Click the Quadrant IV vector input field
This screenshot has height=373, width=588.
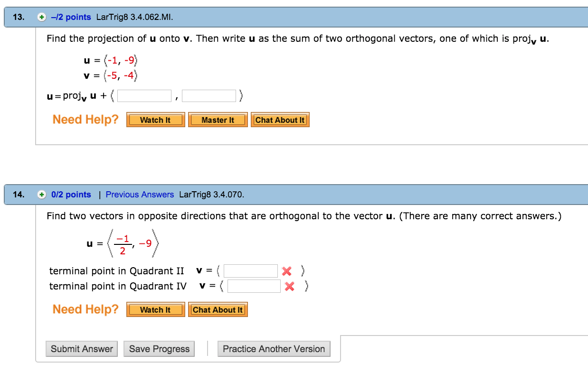pos(254,286)
